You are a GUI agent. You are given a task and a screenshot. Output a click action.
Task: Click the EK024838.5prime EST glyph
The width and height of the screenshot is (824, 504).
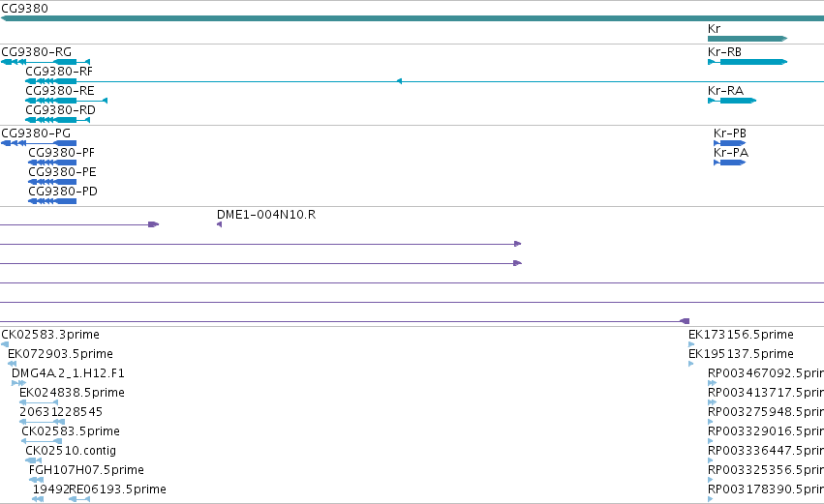pos(39,402)
